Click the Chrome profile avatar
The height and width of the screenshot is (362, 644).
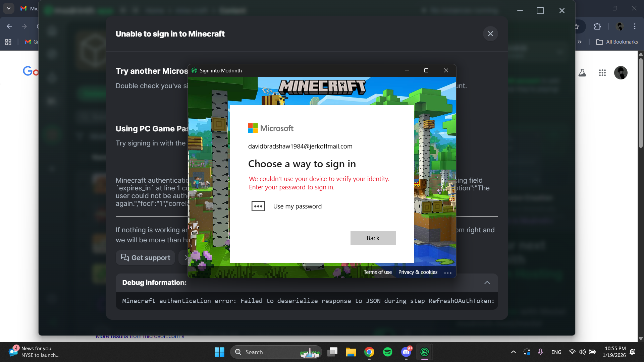[619, 26]
